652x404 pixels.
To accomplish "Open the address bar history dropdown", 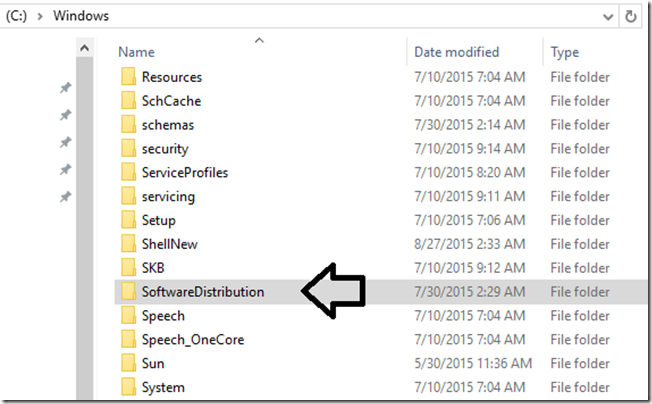I will pos(608,17).
